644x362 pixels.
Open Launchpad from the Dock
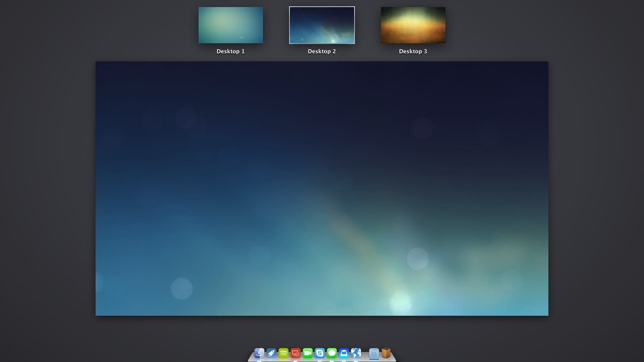271,353
